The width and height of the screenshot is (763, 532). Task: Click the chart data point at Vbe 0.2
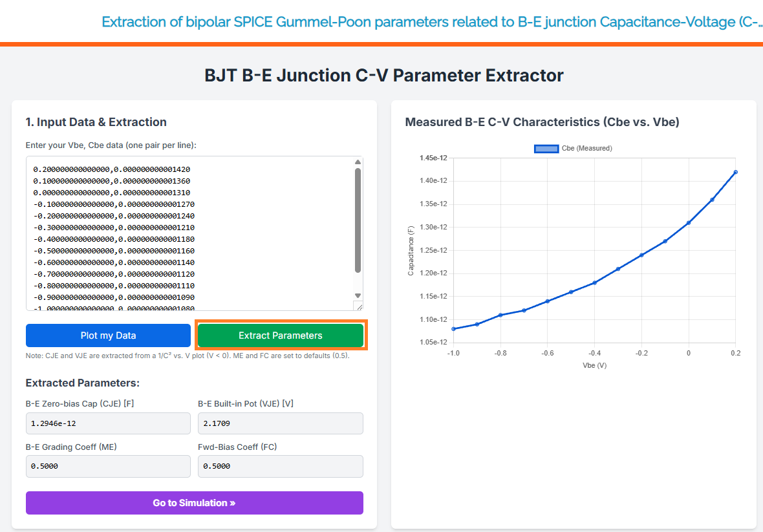click(x=736, y=172)
